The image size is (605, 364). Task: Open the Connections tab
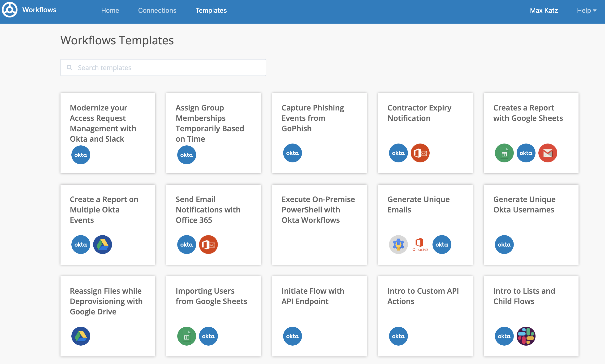pos(157,10)
